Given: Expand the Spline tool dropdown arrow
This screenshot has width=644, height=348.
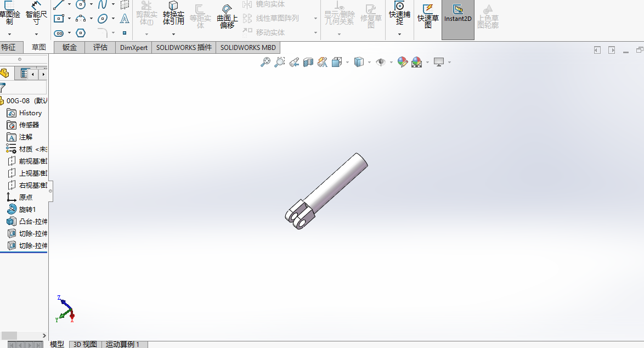Looking at the screenshot, I should point(113,4).
